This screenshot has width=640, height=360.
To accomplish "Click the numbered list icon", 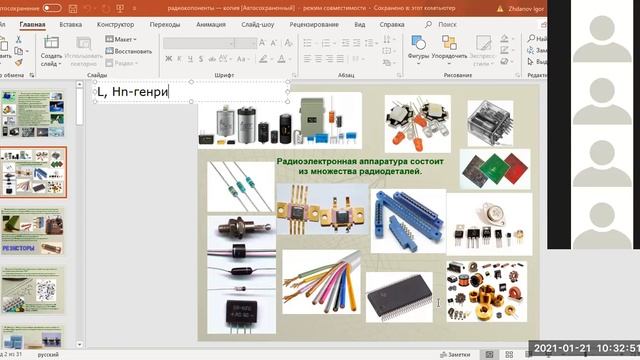I will click(326, 43).
